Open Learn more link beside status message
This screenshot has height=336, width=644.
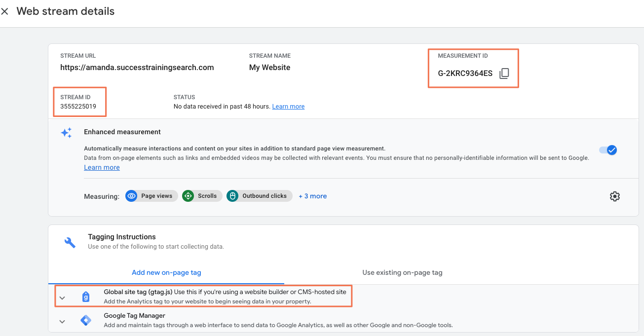(288, 107)
